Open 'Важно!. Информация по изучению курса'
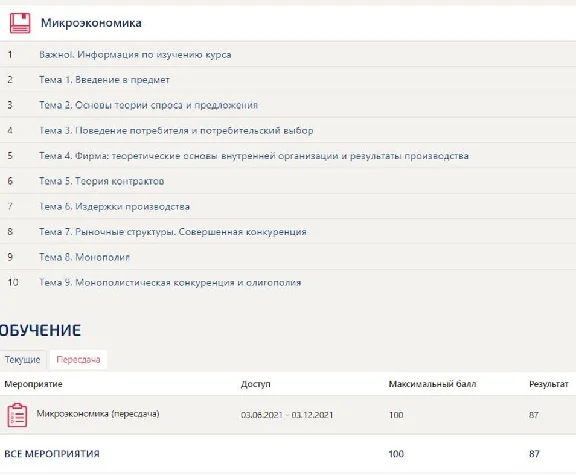The image size is (576, 475). [x=135, y=55]
